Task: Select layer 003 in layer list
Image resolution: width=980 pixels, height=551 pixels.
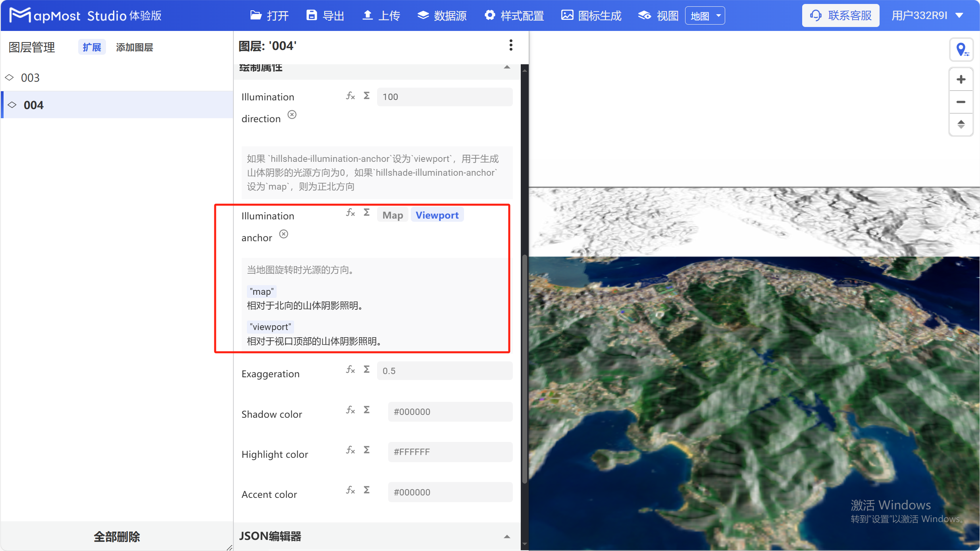Action: click(x=30, y=77)
